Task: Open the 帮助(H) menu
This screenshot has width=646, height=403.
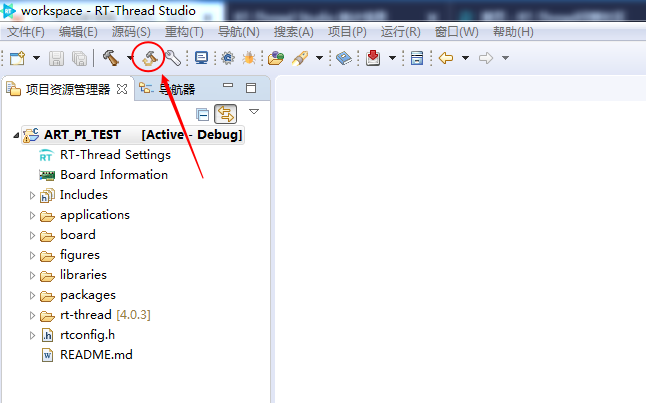Action: pos(513,32)
